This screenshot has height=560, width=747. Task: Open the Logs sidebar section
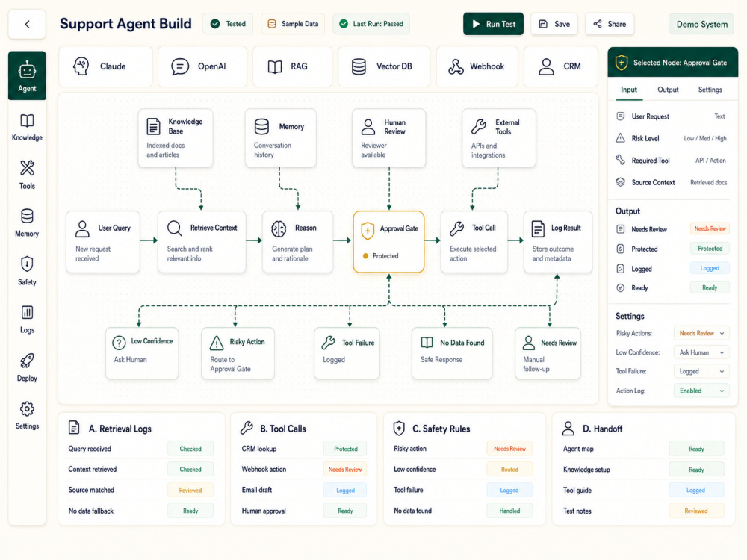coord(27,319)
